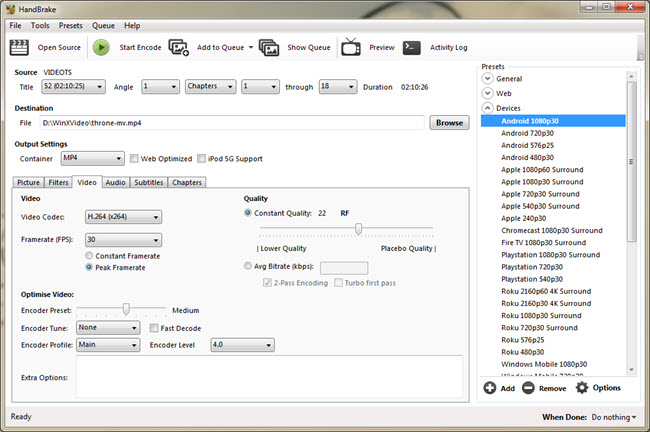Click the HandBrake app icon in title bar
Image resolution: width=650 pixels, height=432 pixels.
pos(10,9)
